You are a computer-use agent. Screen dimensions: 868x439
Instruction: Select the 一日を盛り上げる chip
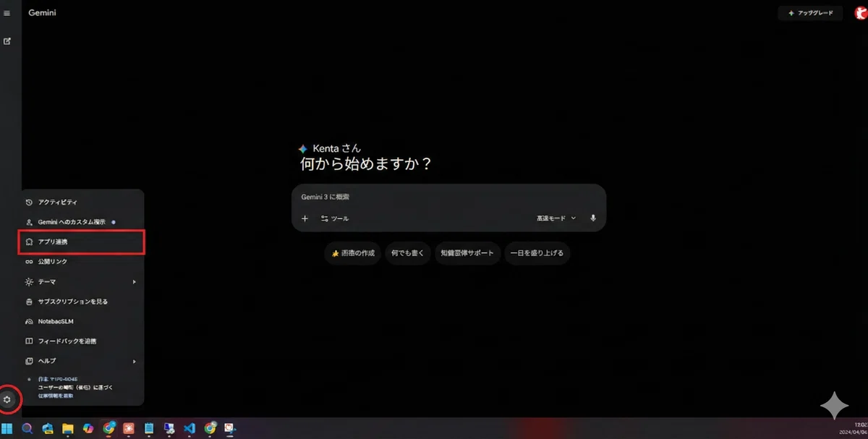(537, 254)
